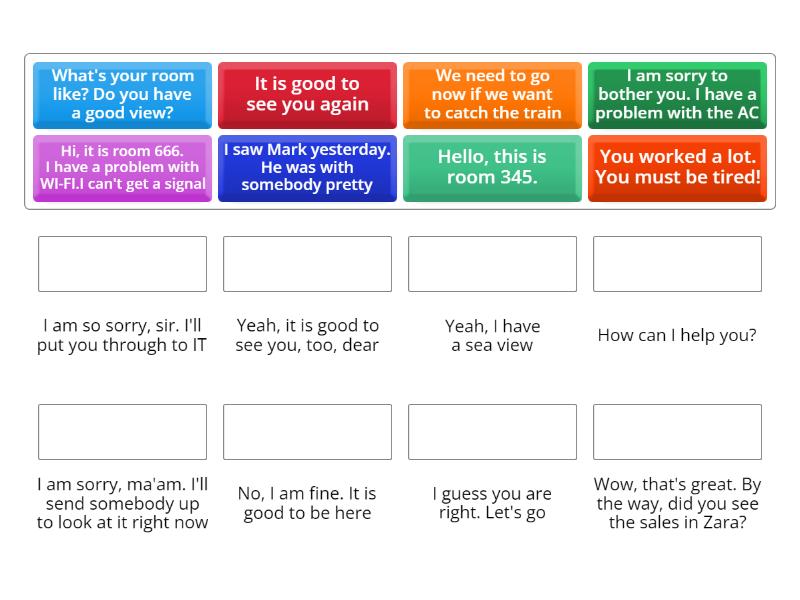Select the blue "What's your room like?" tile

pyautogui.click(x=122, y=95)
